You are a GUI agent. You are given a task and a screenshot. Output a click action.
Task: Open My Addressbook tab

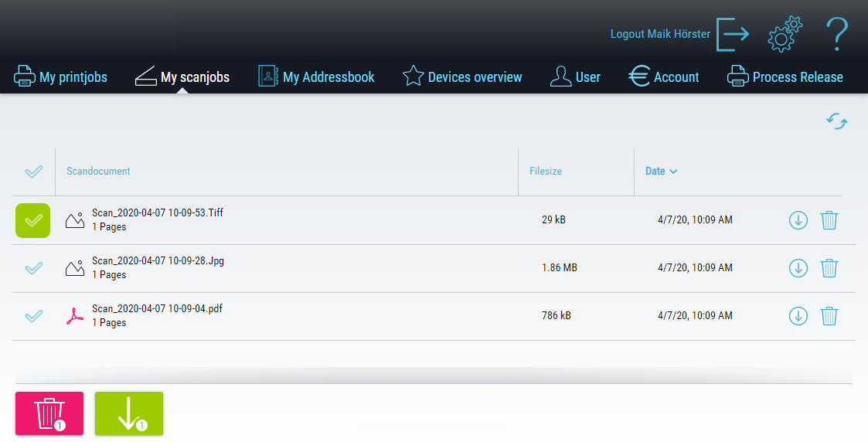coord(316,76)
